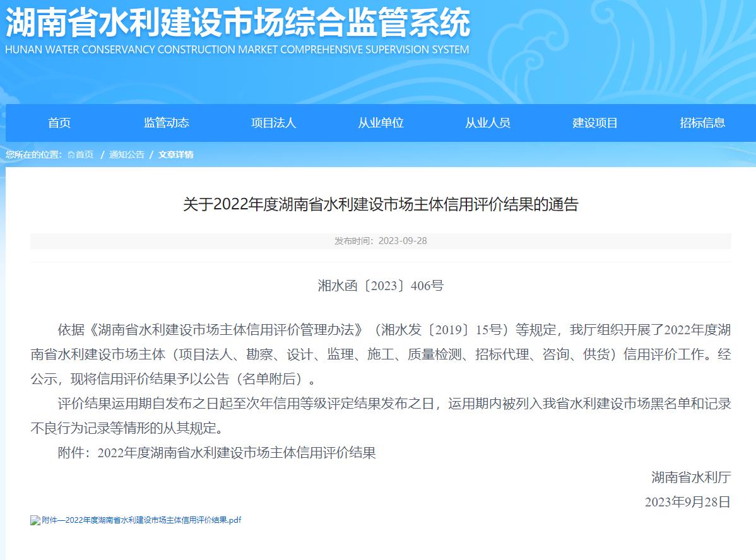Viewport: 756px width, 560px height.
Task: Click the article title 关于2022年度…结果的通告
Action: (381, 204)
